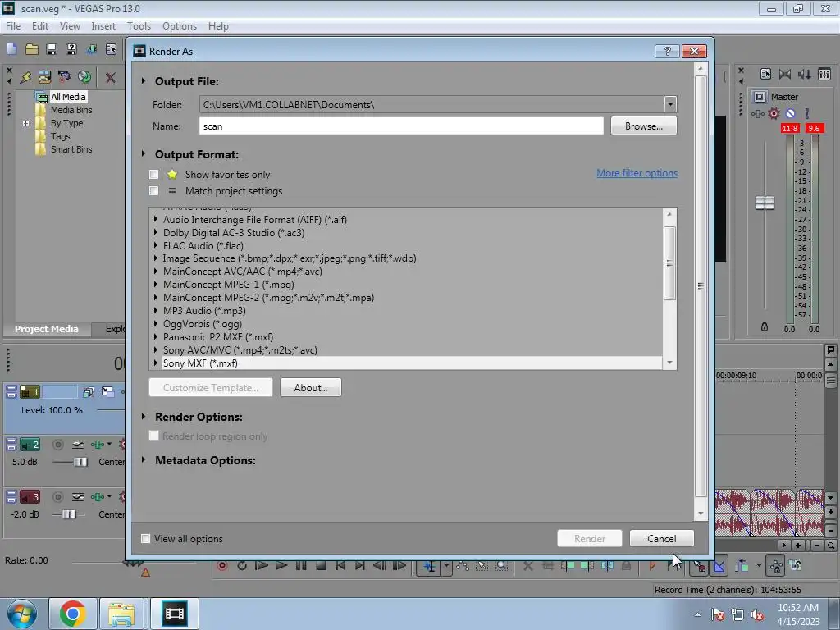Click track 3 volume slider at -2.0 dB

click(x=69, y=514)
